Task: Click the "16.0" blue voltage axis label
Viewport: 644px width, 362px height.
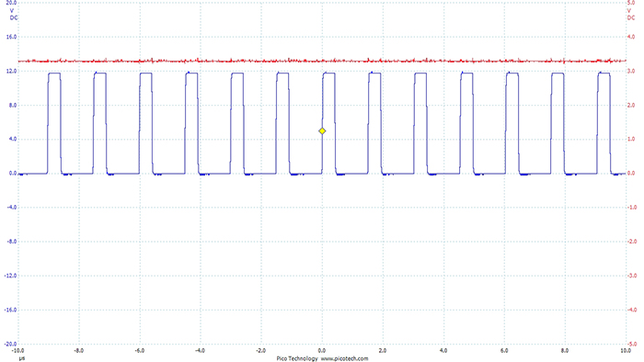Action: (x=11, y=37)
